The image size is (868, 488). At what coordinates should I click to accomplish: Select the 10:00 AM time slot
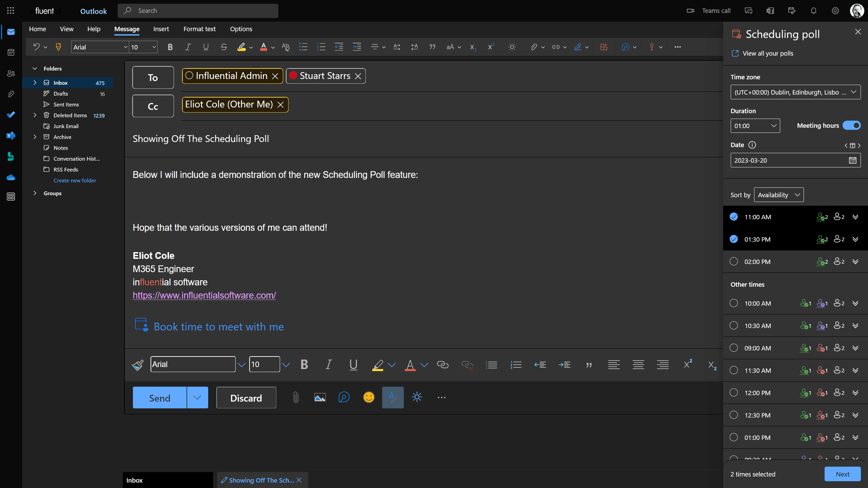(x=733, y=303)
